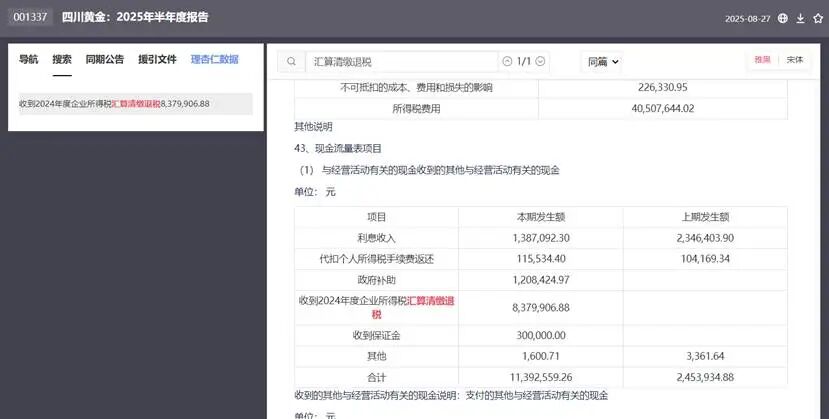The width and height of the screenshot is (829, 419).
Task: Go to next search match arrow
Action: pos(540,61)
